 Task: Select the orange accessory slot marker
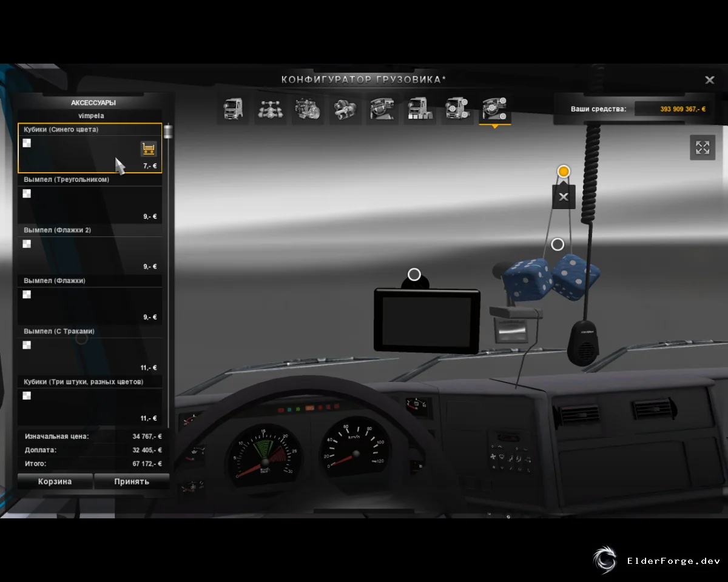(x=564, y=172)
